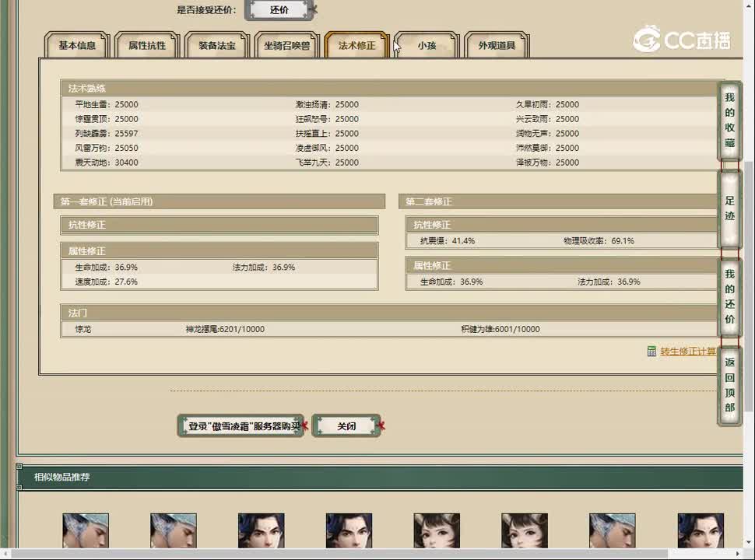Viewport: 755px width, 560px height.
Task: Click the 登录傲雪凌霜服务器购买 button
Action: pyautogui.click(x=240, y=425)
